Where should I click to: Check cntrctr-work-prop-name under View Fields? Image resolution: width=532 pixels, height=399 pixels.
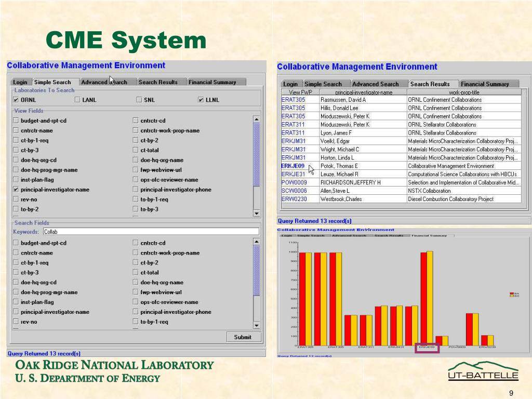click(136, 130)
